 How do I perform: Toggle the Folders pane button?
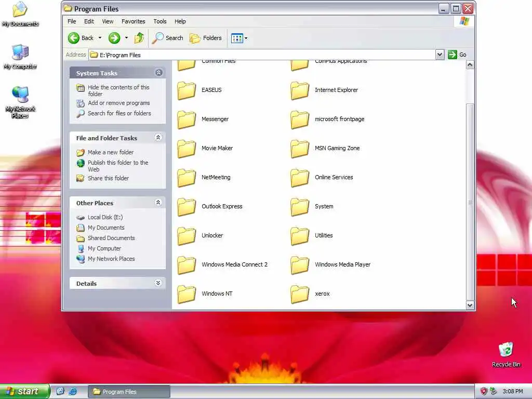[x=206, y=38]
